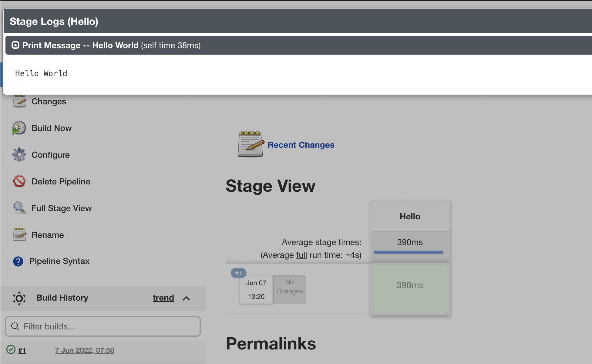Image resolution: width=592 pixels, height=364 pixels.
Task: Click the Full Stage View magnifier icon
Action: coord(19,208)
